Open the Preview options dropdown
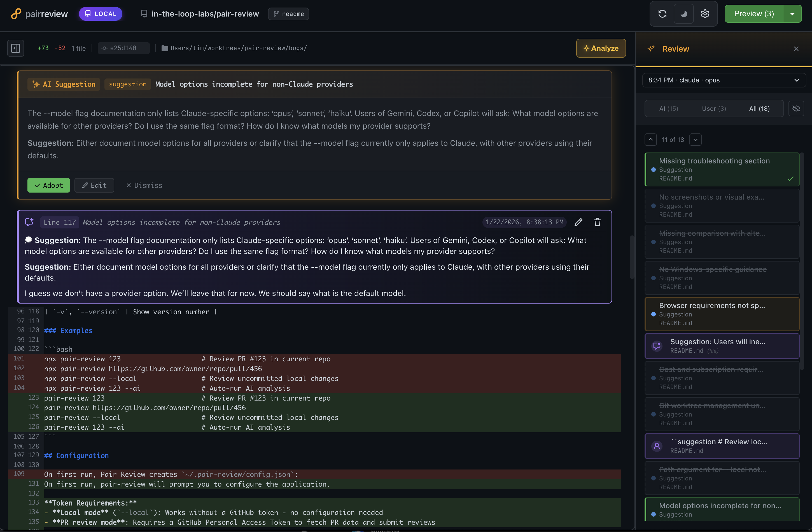This screenshot has height=532, width=812. [792, 14]
